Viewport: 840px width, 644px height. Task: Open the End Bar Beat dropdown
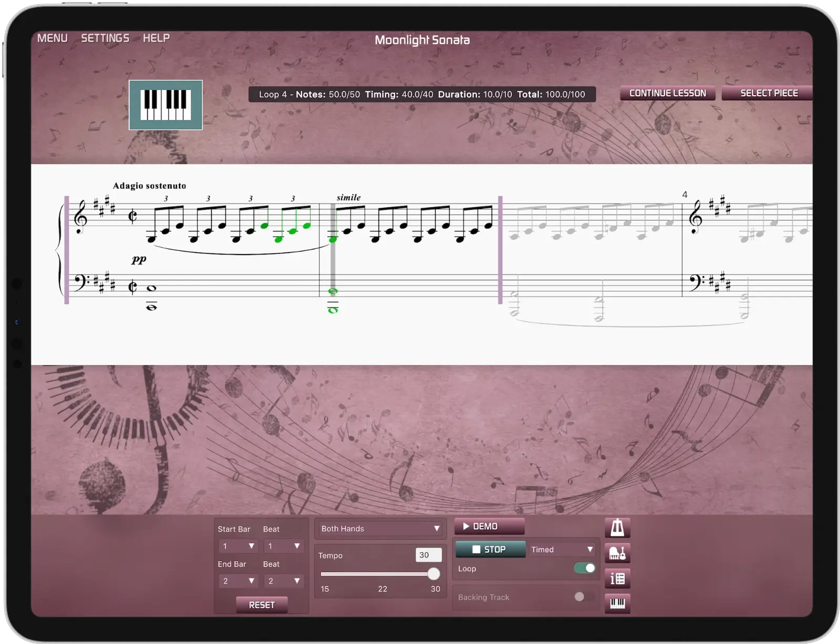[283, 581]
